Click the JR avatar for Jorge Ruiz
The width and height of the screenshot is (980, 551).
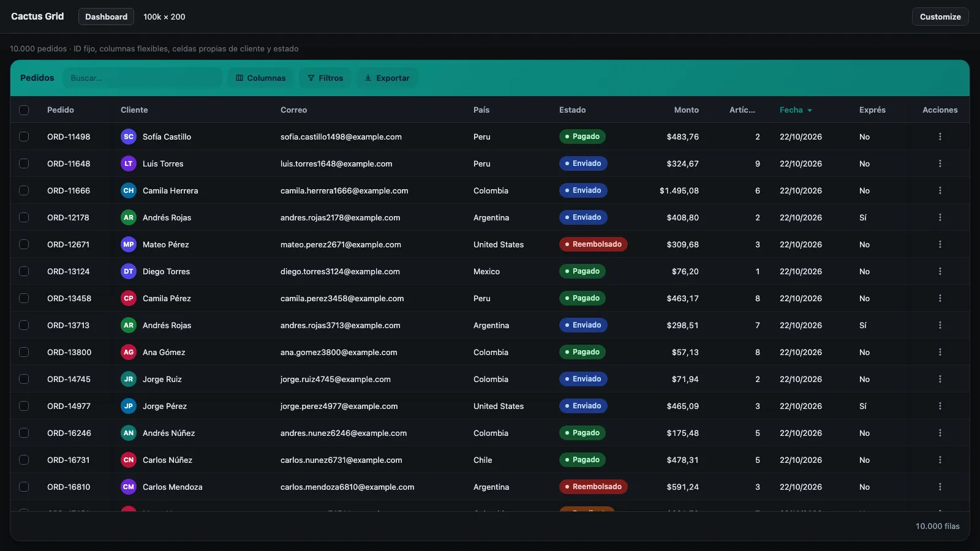pos(129,379)
